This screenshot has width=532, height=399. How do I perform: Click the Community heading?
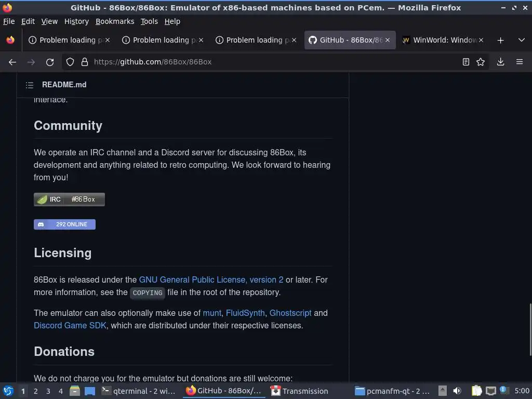68,126
